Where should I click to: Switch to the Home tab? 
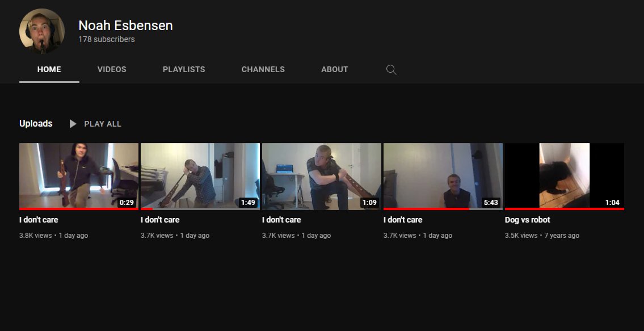[49, 69]
